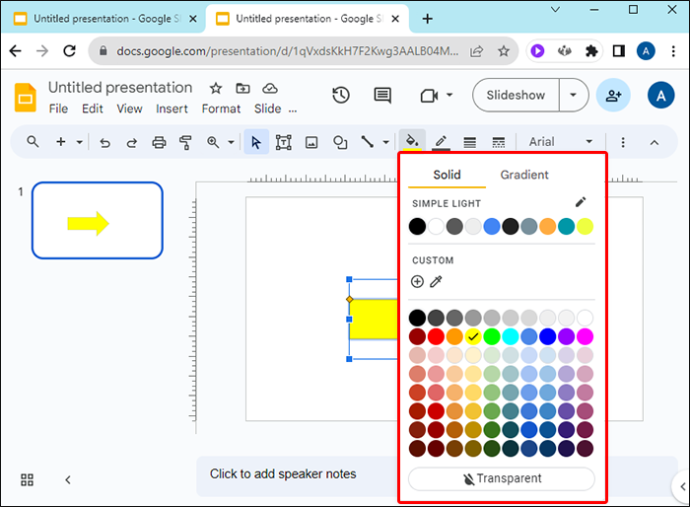The image size is (690, 507).
Task: Pick the bright green swatch
Action: 492,337
